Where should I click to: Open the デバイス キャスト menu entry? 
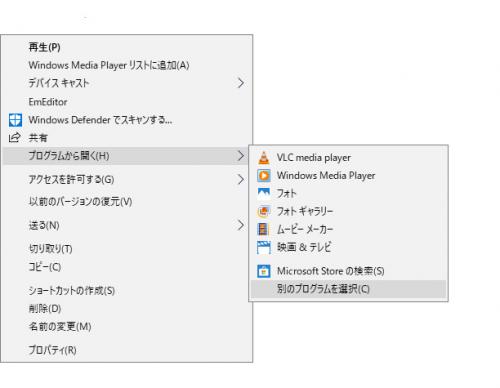[x=127, y=83]
